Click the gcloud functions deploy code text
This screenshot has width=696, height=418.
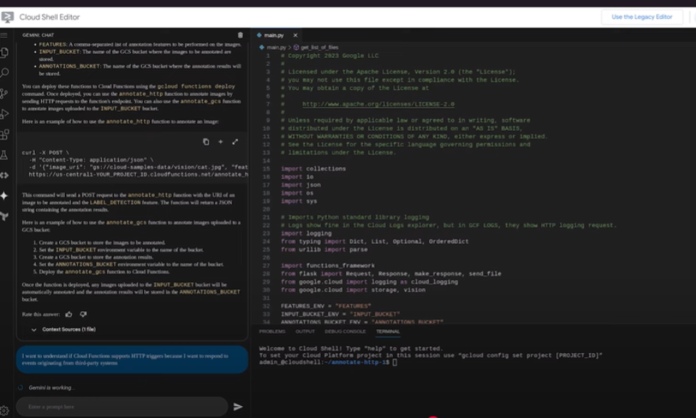[196, 87]
